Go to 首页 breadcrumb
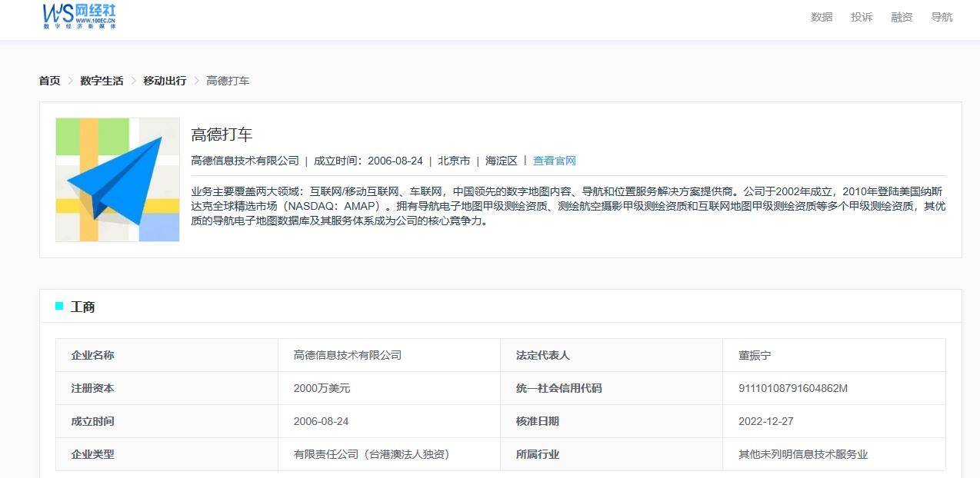The height and width of the screenshot is (478, 980). pos(50,81)
